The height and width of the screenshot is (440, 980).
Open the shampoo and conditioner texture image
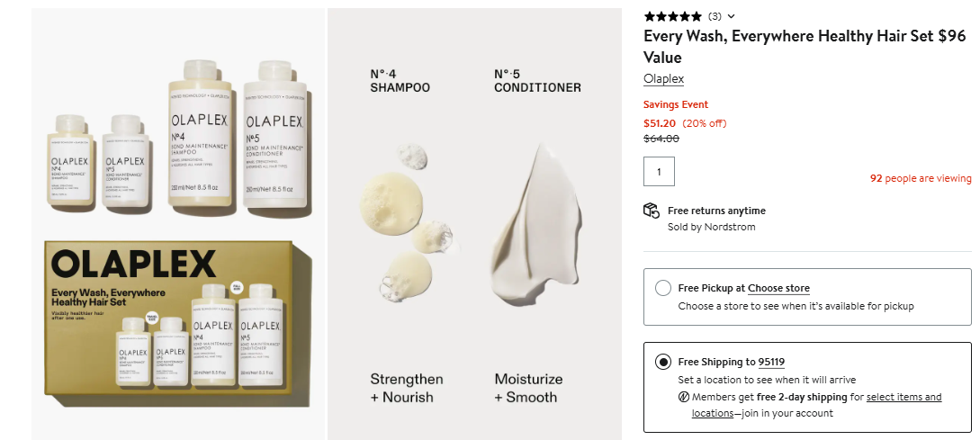tap(475, 224)
